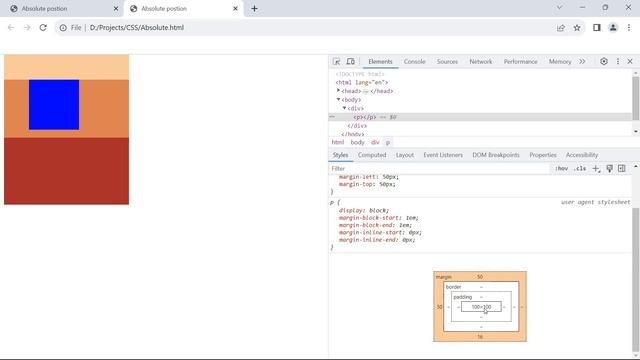Toggle the .cls element classes button

tap(580, 169)
